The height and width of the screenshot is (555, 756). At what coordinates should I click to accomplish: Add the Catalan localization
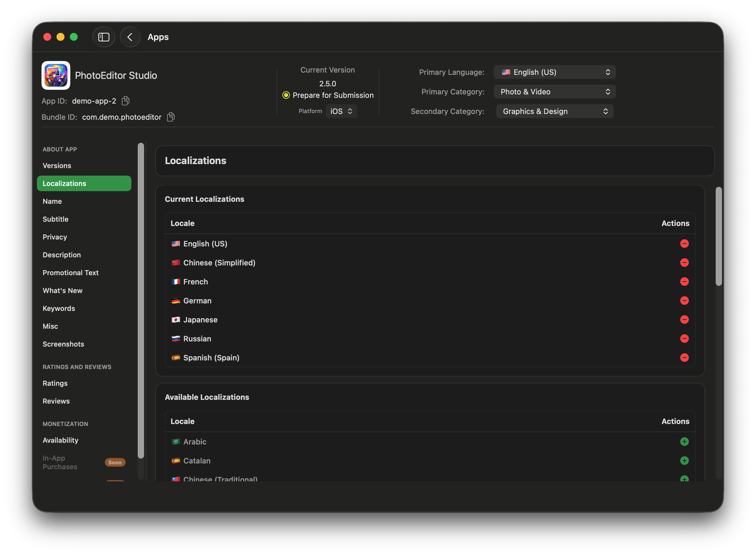(x=685, y=461)
